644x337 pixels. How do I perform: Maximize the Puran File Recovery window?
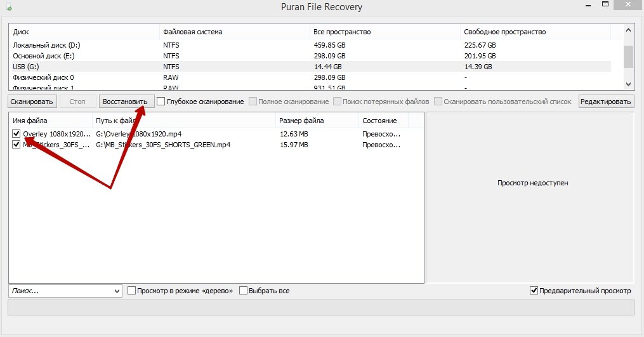605,4
